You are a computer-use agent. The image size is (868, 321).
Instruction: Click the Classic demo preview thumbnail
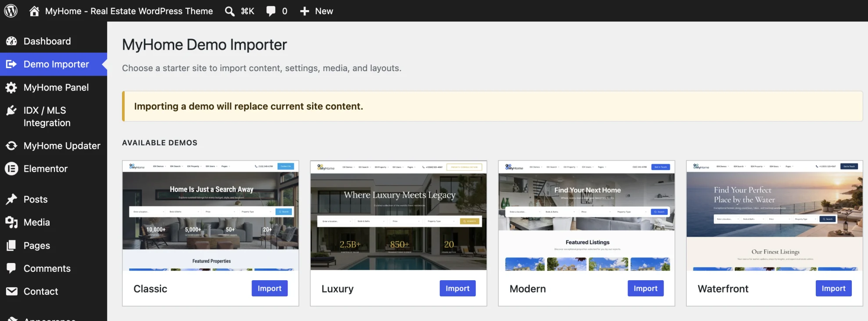211,216
